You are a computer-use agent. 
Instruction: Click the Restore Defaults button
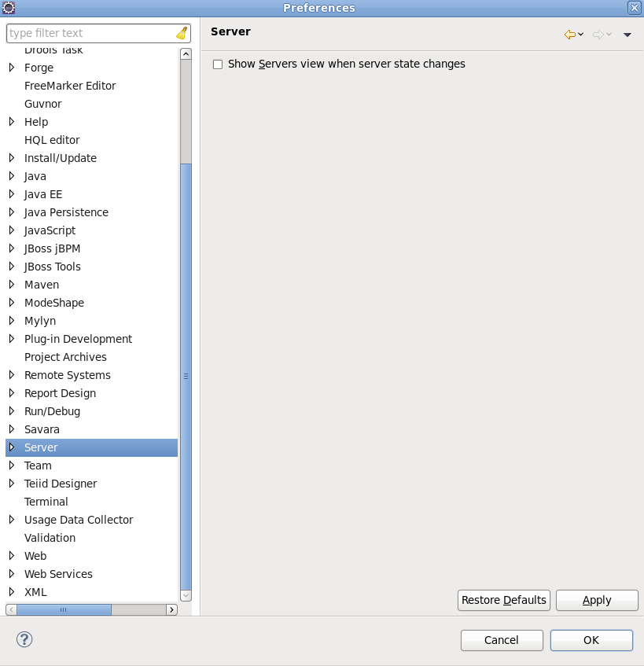504,600
